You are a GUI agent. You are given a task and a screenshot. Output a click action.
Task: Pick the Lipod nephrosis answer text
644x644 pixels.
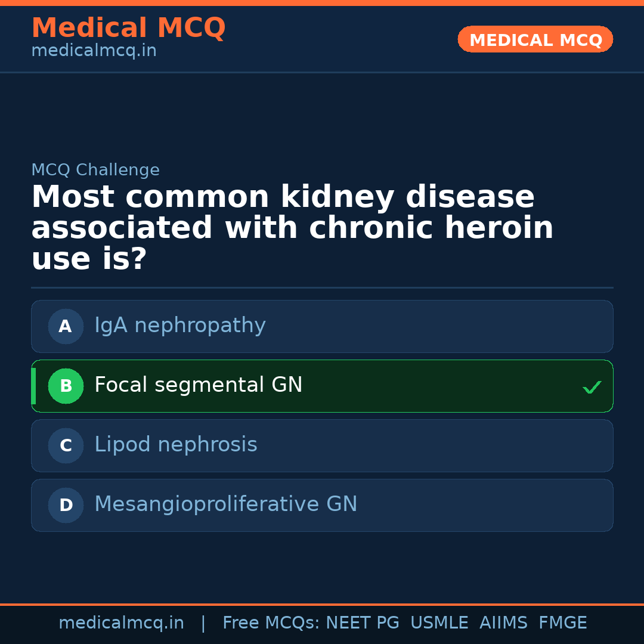point(176,445)
